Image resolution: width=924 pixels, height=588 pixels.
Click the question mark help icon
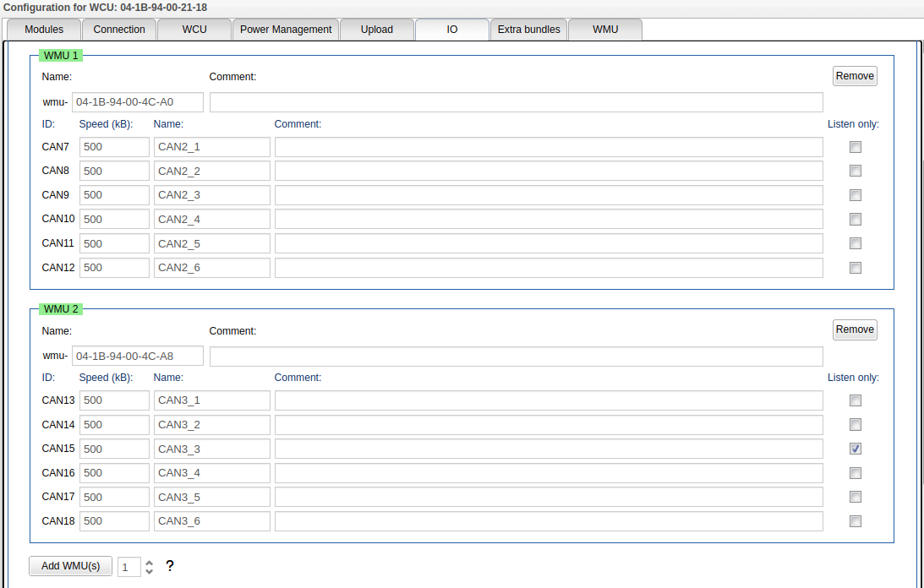(169, 566)
